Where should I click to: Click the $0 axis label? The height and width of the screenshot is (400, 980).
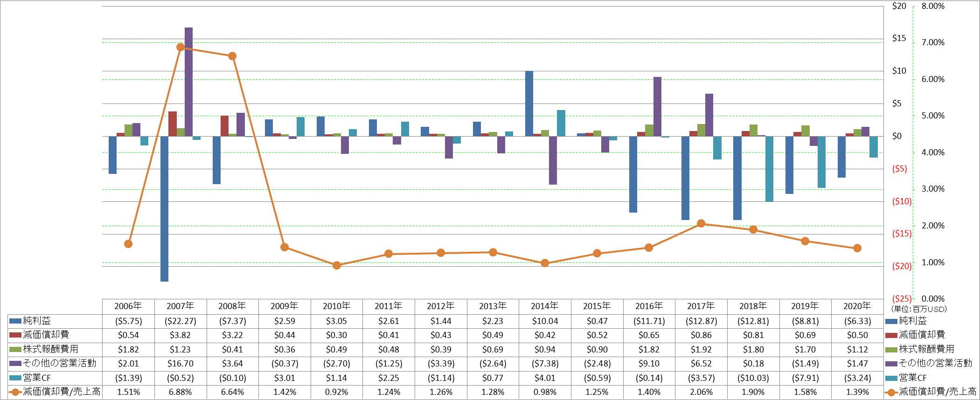point(897,136)
